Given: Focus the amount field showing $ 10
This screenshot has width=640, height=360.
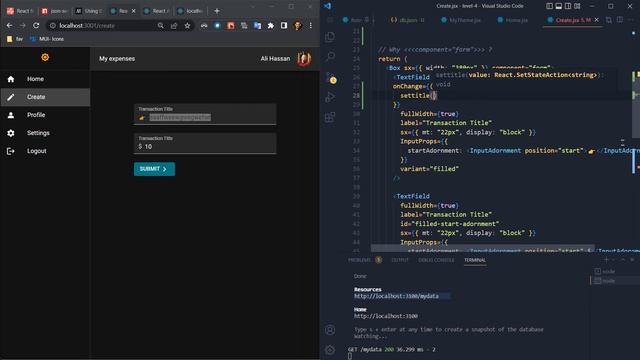Looking at the screenshot, I should (205, 144).
